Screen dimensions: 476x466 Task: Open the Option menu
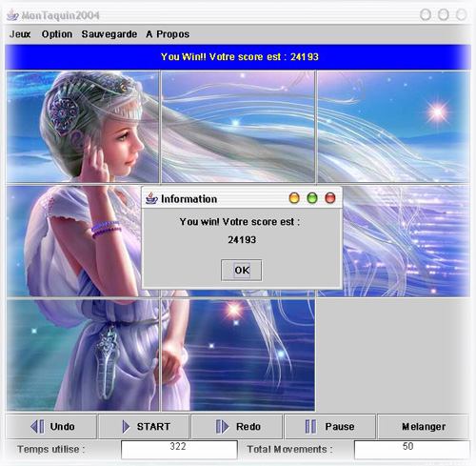click(57, 34)
